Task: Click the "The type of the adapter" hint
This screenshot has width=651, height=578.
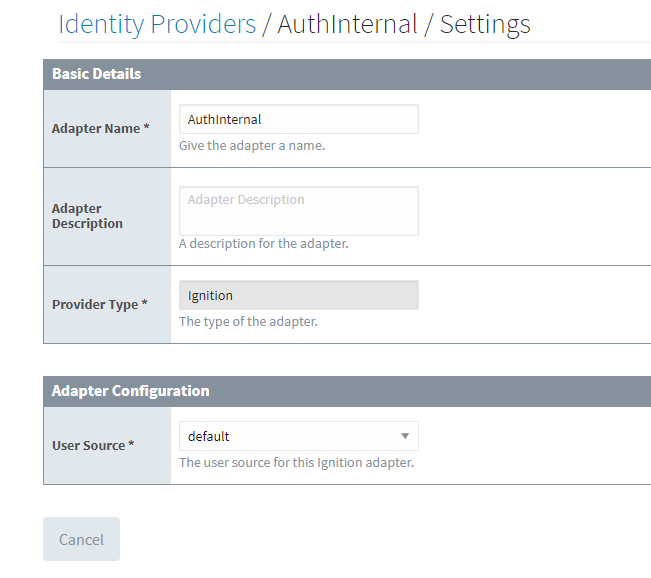Action: pos(248,321)
